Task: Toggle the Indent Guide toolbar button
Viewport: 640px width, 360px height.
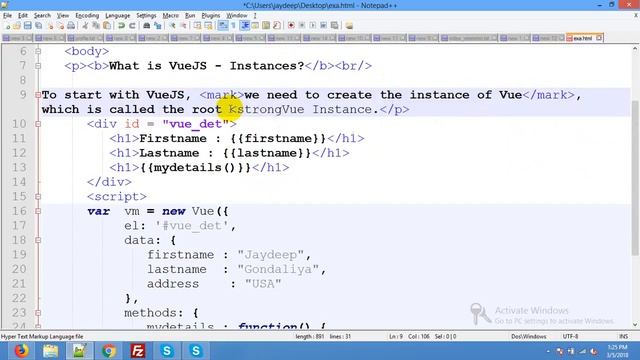Action: [245, 26]
